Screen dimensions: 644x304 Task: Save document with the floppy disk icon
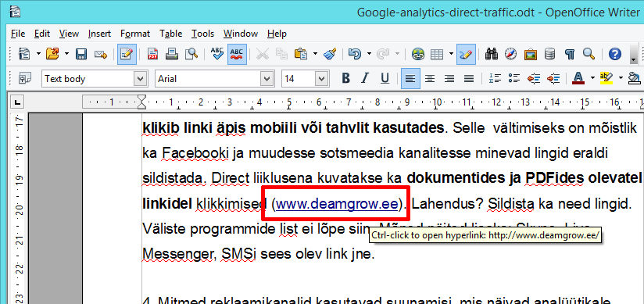pyautogui.click(x=81, y=54)
